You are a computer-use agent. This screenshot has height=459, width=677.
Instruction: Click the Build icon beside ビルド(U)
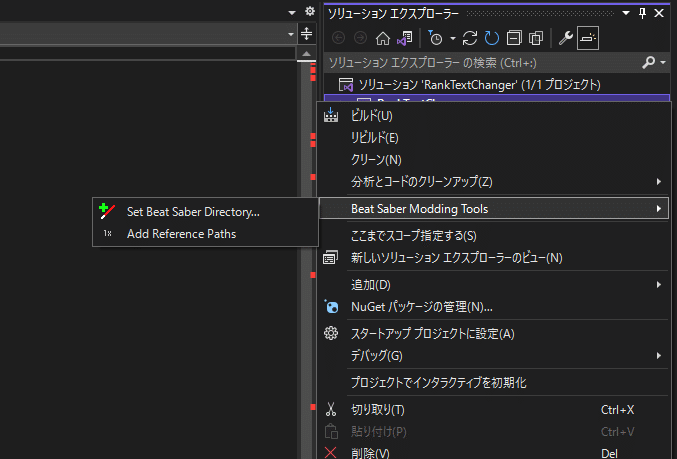coord(331,115)
